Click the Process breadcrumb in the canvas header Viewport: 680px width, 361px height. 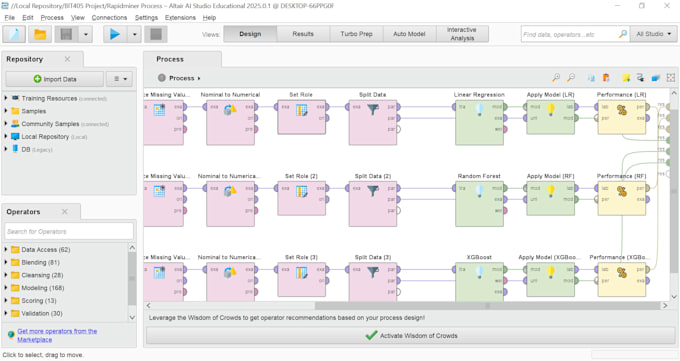pyautogui.click(x=181, y=78)
